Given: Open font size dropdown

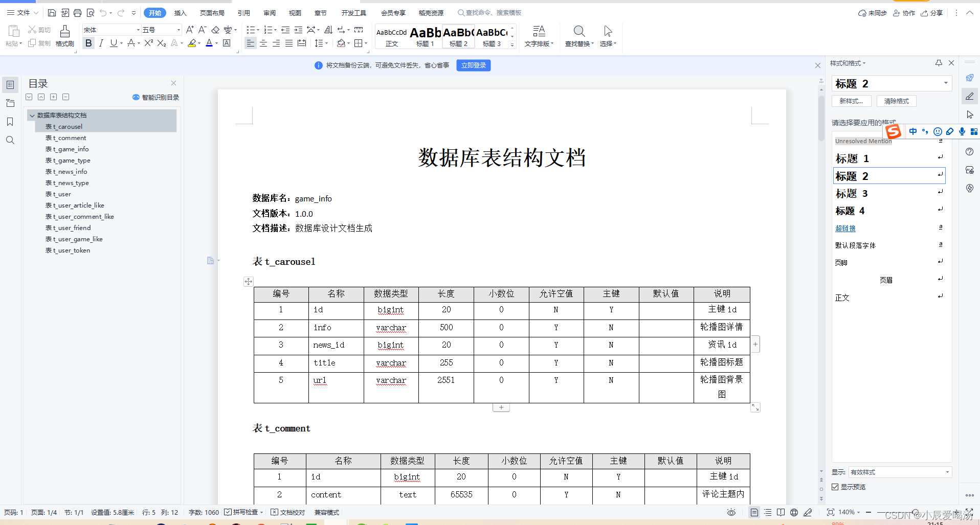Looking at the screenshot, I should pos(179,30).
